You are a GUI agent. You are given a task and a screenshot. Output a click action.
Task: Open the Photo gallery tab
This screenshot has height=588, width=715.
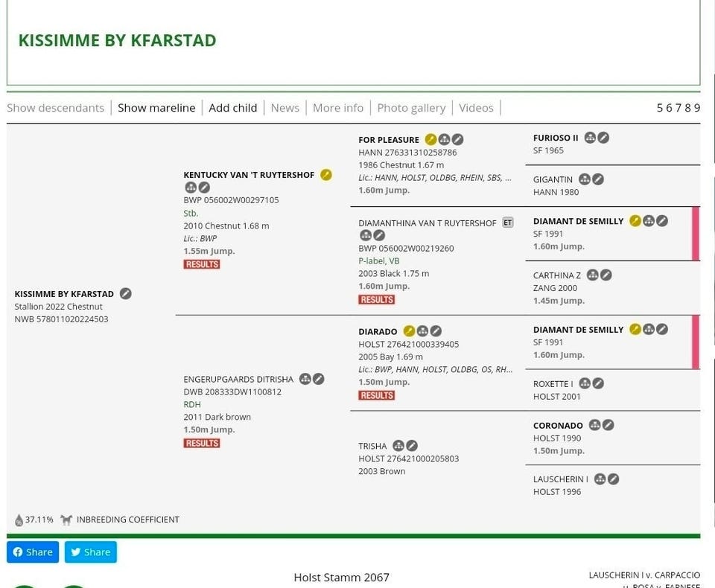pyautogui.click(x=411, y=108)
